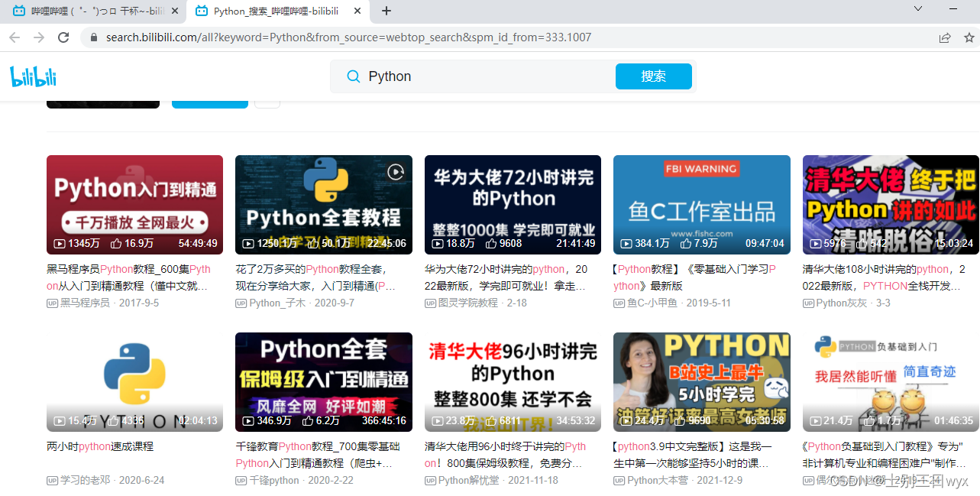Open title 黑马程序员Python教程_600集

128,277
